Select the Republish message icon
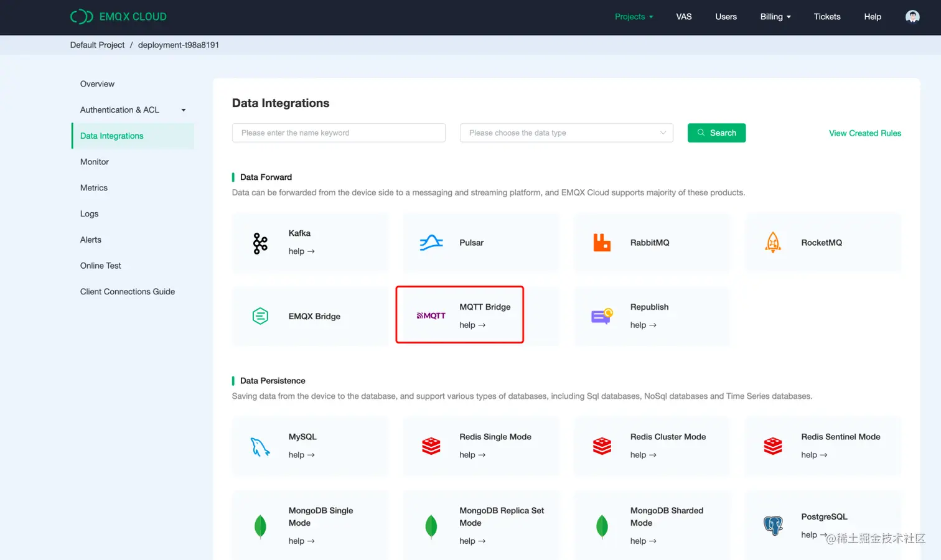Image resolution: width=941 pixels, height=560 pixels. pyautogui.click(x=602, y=316)
